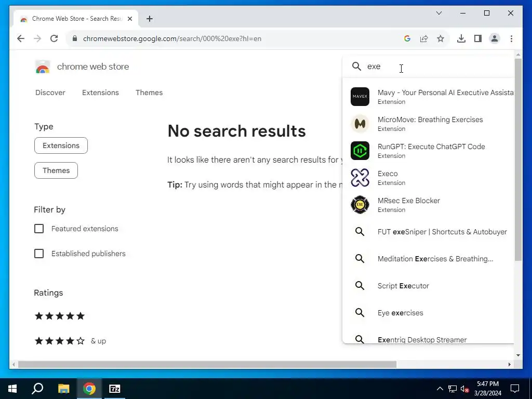Click magnifier next to Script Executor
The height and width of the screenshot is (399, 532).
tap(360, 286)
